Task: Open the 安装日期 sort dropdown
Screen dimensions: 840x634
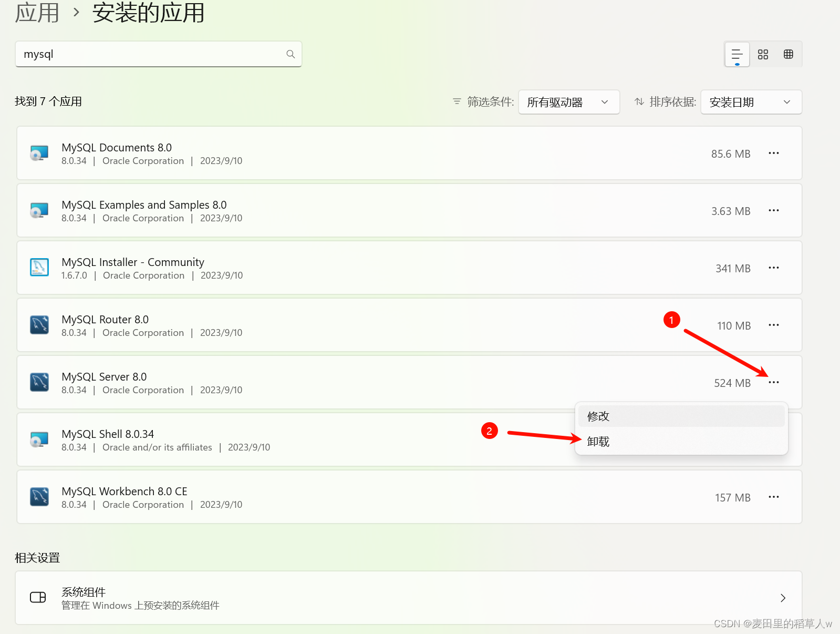Action: (751, 102)
